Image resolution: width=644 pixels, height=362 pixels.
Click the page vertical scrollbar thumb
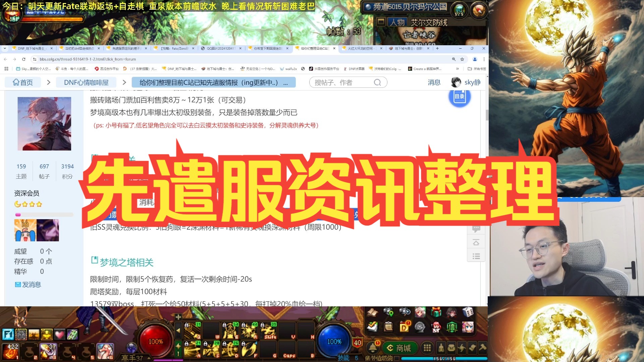coord(487,115)
